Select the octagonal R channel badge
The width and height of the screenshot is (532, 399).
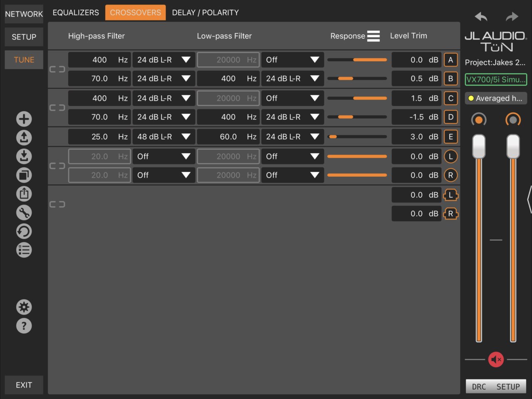coord(450,214)
